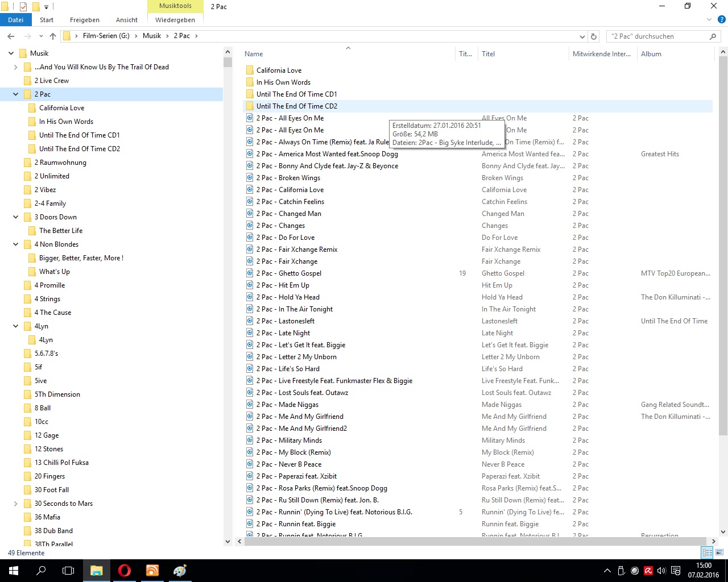Click the 'Tit...' track number column header
Screen dimensions: 728x582
(466, 54)
